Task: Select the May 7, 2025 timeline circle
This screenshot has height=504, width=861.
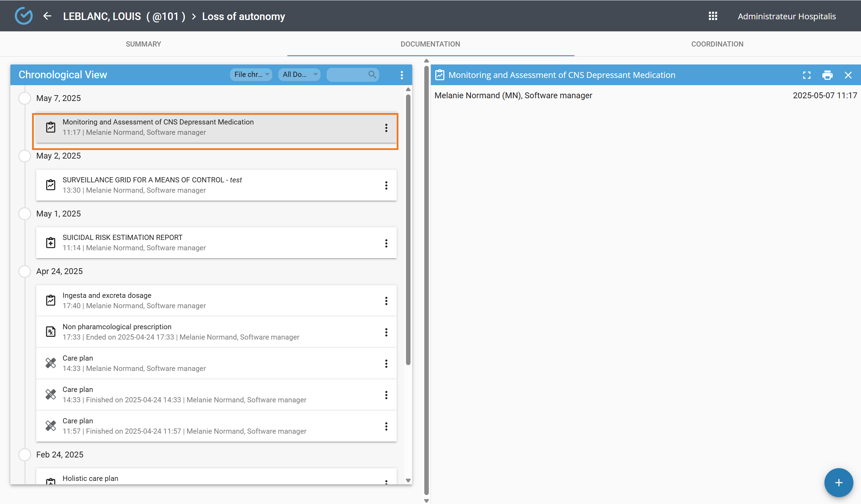Action: (24, 98)
